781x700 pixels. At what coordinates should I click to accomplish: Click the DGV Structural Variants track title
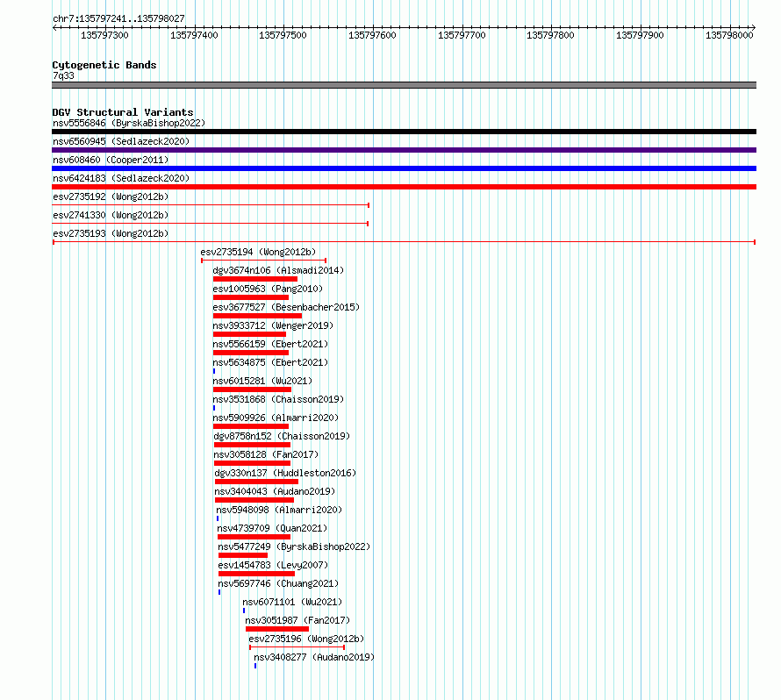coord(123,112)
